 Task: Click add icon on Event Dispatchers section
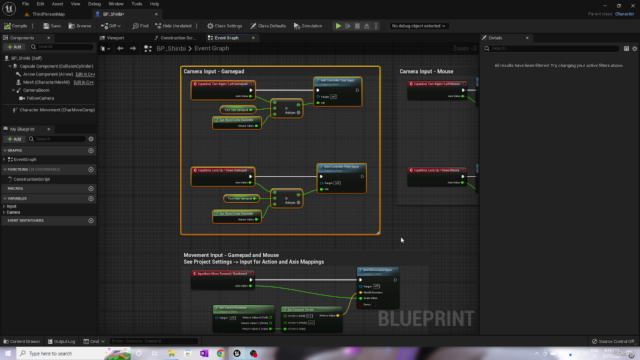(91, 220)
